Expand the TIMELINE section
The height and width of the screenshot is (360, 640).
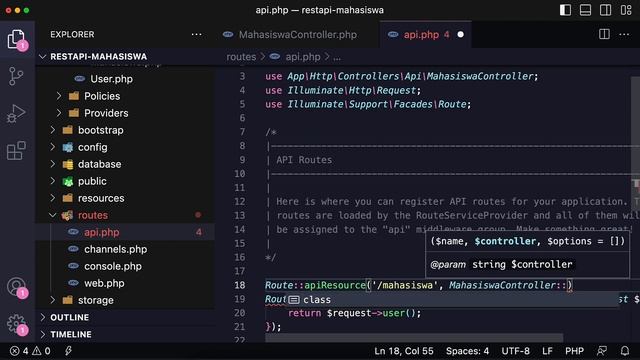pos(71,334)
